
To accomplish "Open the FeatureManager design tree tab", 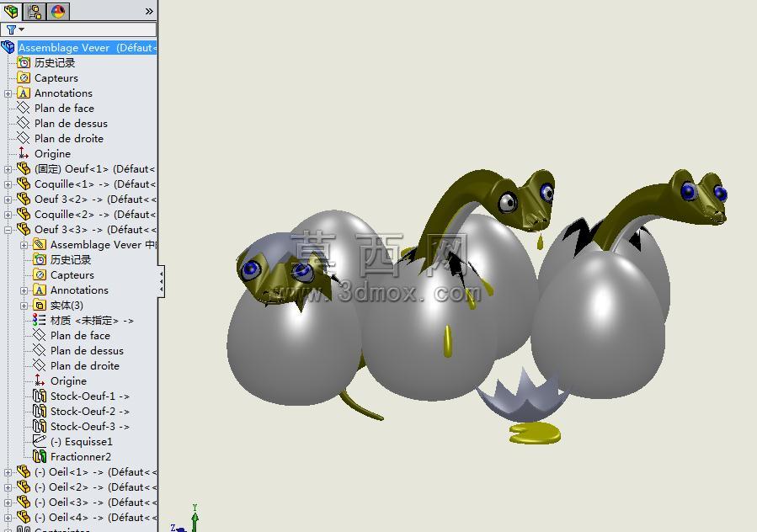I will coord(11,11).
